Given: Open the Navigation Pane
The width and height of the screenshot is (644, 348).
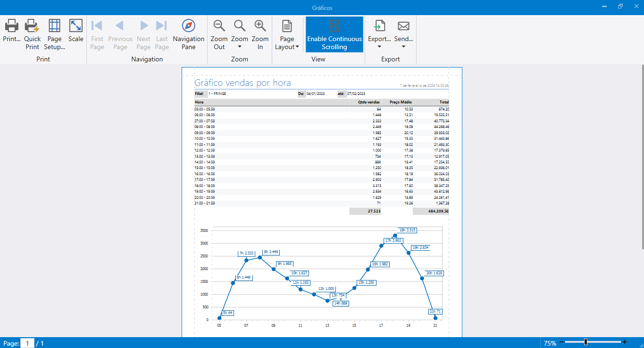Looking at the screenshot, I should tap(188, 26).
